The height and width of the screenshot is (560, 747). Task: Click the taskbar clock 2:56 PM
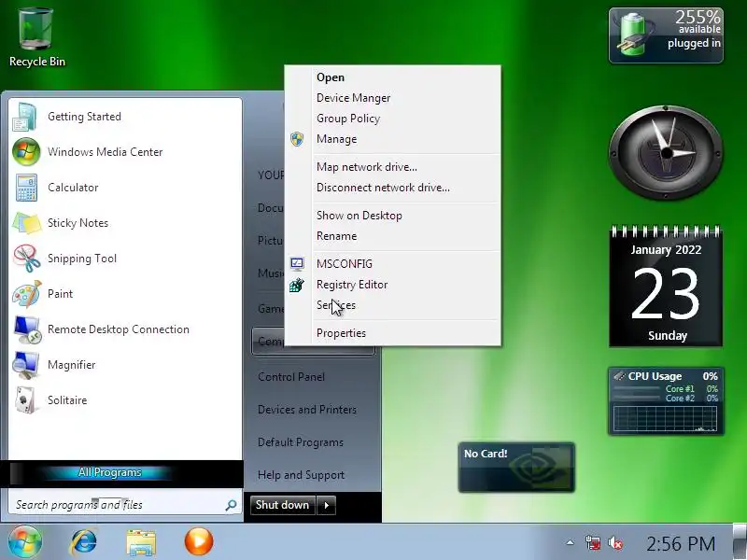[682, 543]
